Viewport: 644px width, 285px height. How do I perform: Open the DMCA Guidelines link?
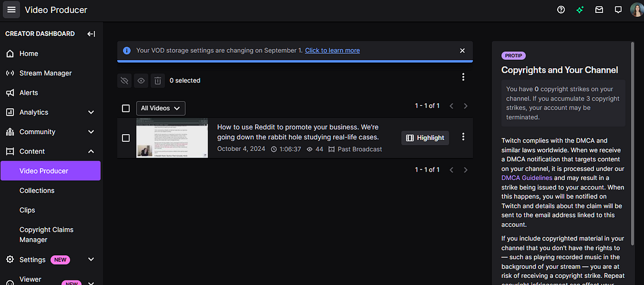point(527,178)
